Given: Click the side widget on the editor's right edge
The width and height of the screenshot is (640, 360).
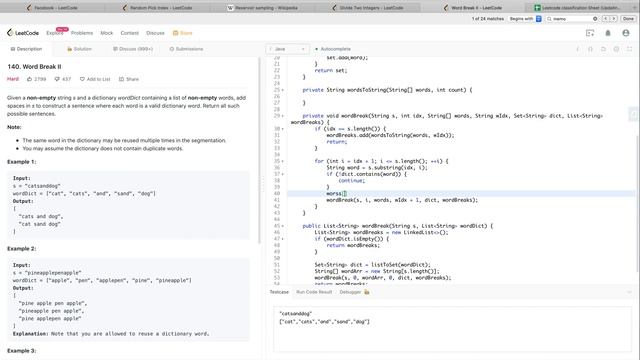Looking at the screenshot, I should pos(633,115).
